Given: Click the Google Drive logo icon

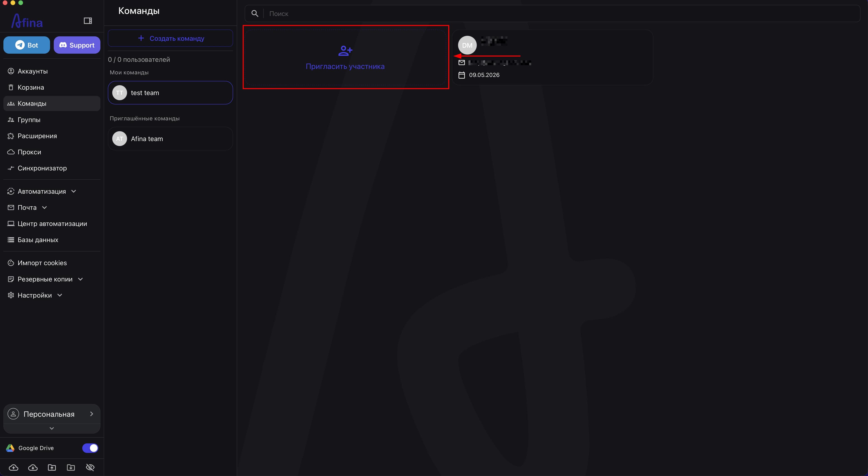Looking at the screenshot, I should point(10,448).
